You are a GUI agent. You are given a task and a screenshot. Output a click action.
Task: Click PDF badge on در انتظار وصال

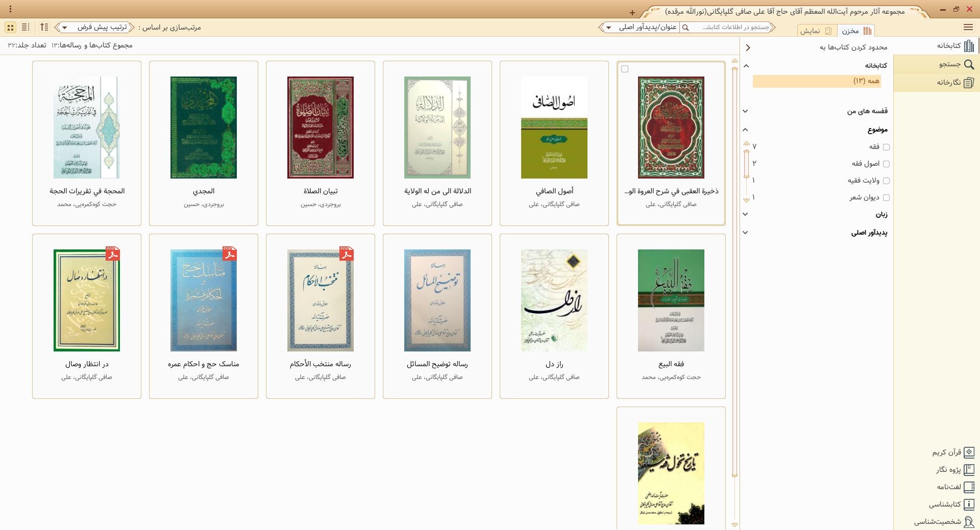point(113,253)
